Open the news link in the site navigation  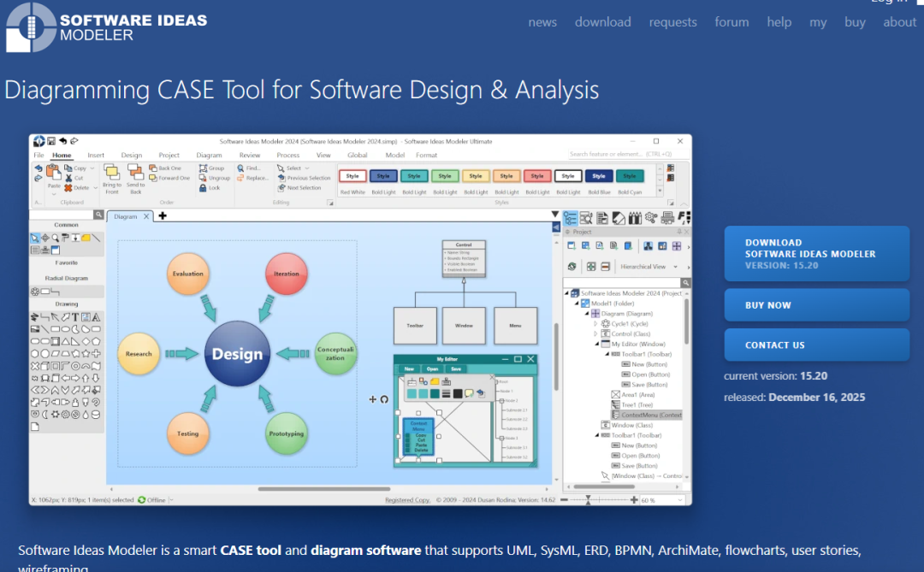click(x=542, y=22)
